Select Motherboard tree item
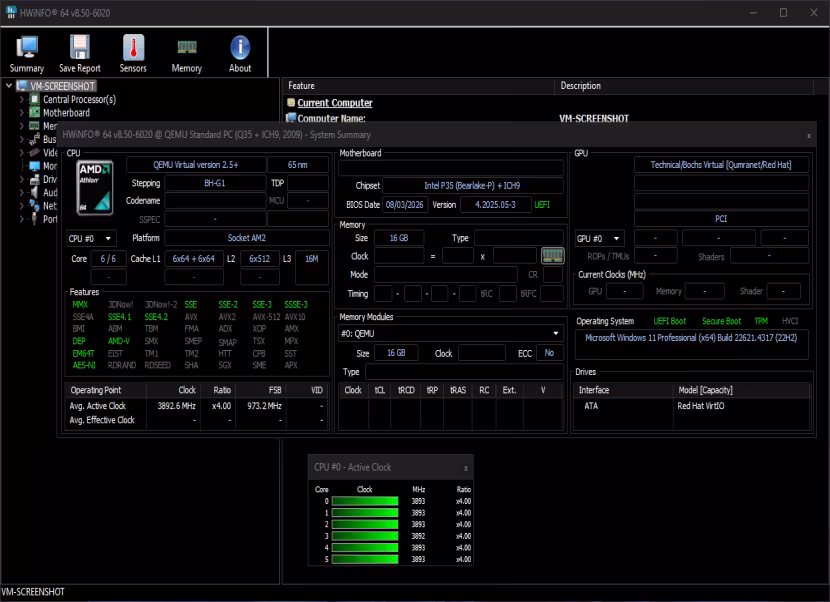The width and height of the screenshot is (830, 602). point(66,112)
